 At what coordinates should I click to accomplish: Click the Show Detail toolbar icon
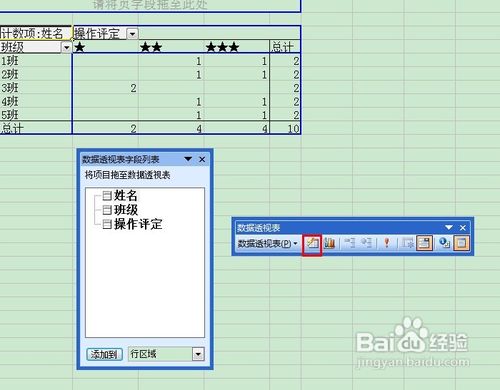366,243
